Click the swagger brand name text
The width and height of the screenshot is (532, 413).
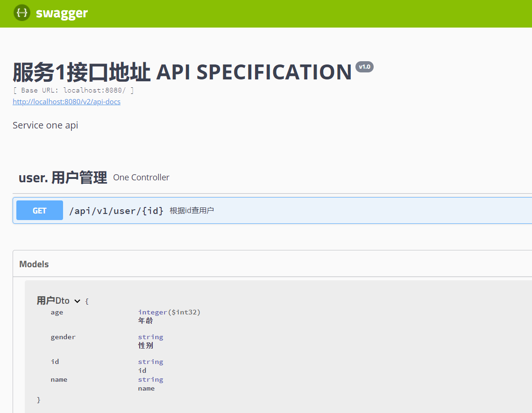coord(62,14)
